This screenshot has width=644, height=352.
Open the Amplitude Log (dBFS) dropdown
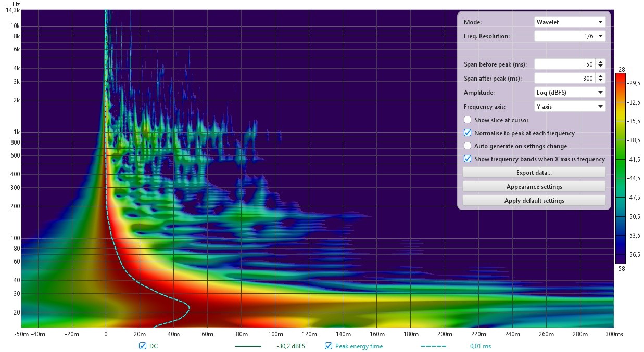point(570,93)
